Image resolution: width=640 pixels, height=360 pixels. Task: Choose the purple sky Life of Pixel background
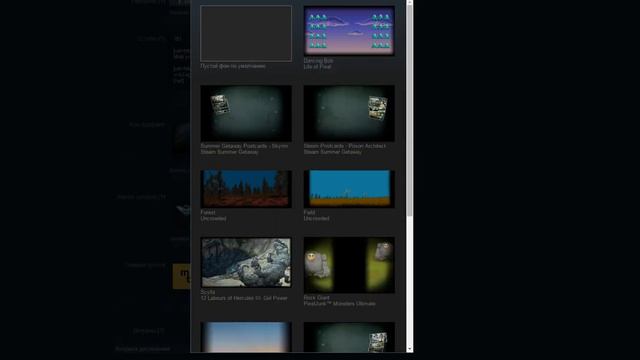[x=349, y=31]
